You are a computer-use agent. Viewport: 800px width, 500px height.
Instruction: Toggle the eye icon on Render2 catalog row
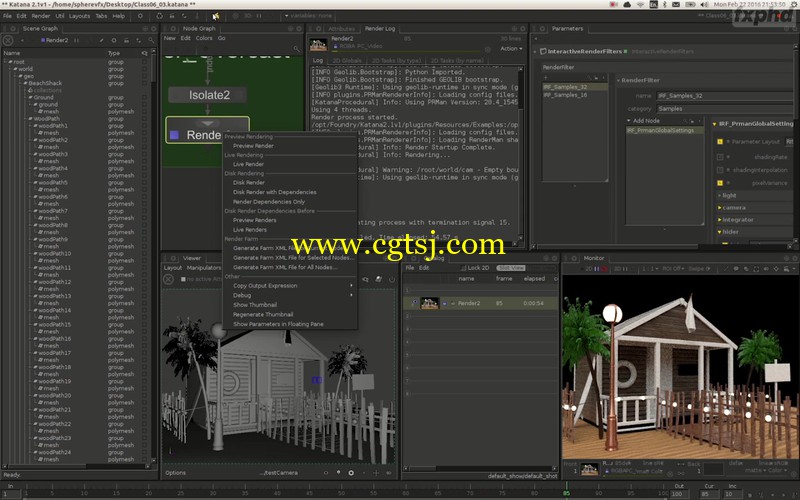coord(414,303)
